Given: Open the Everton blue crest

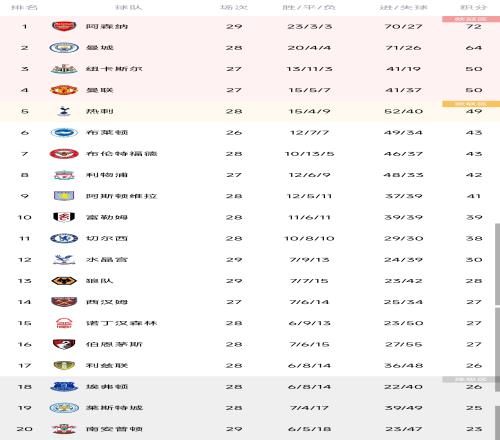Looking at the screenshot, I should point(64,387).
